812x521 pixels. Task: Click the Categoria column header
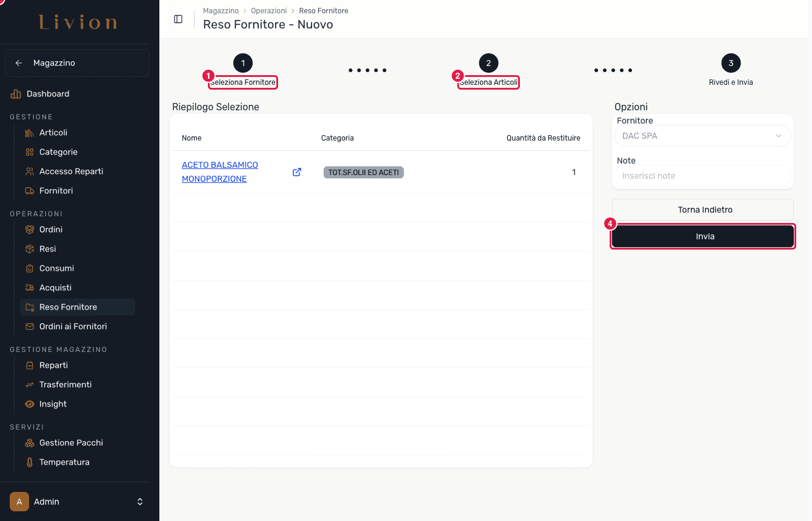[338, 138]
